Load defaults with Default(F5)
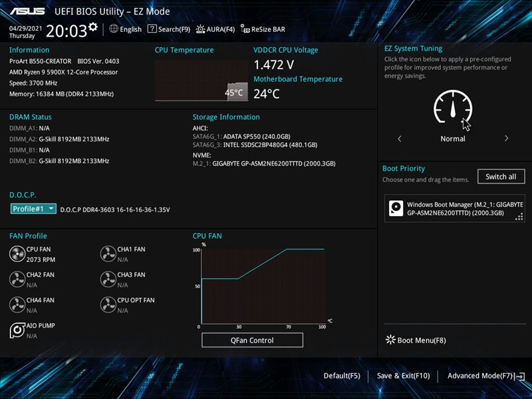The image size is (532, 399). click(x=342, y=376)
